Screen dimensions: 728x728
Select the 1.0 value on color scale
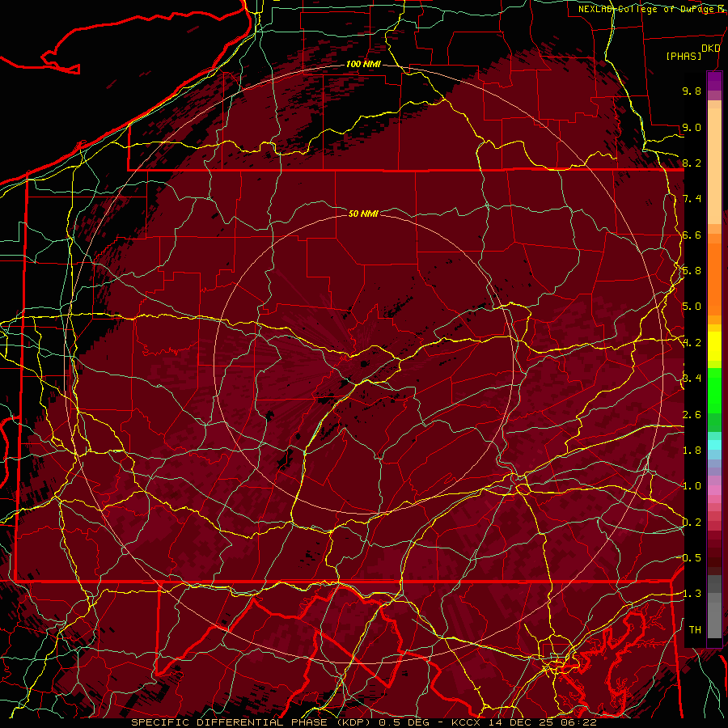pyautogui.click(x=692, y=486)
